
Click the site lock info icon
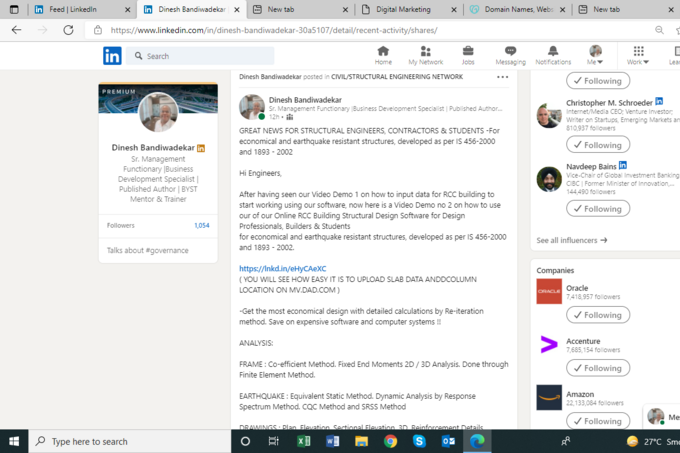point(98,30)
